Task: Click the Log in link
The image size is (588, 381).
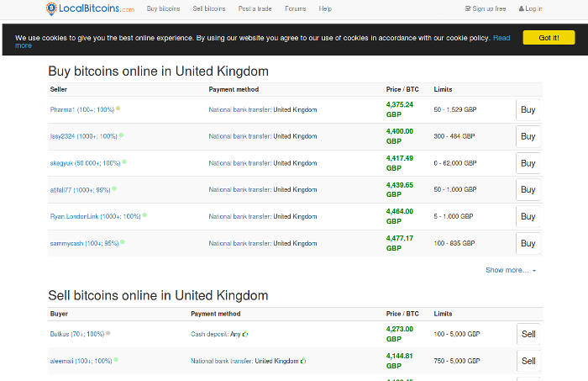Action: 531,8
